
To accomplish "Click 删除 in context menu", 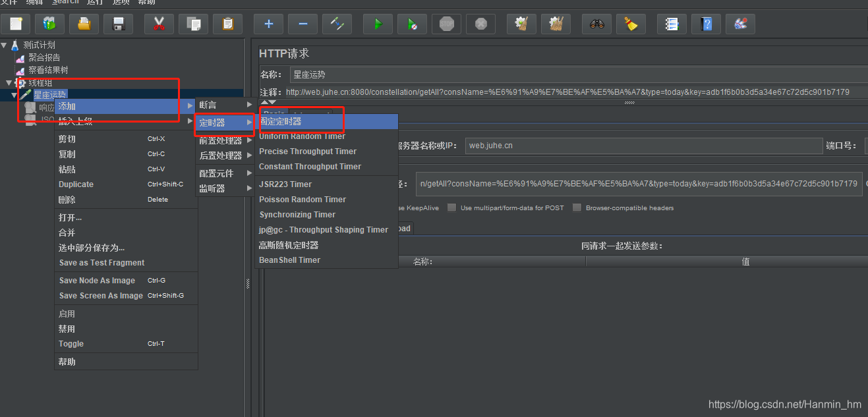I will tap(126, 200).
